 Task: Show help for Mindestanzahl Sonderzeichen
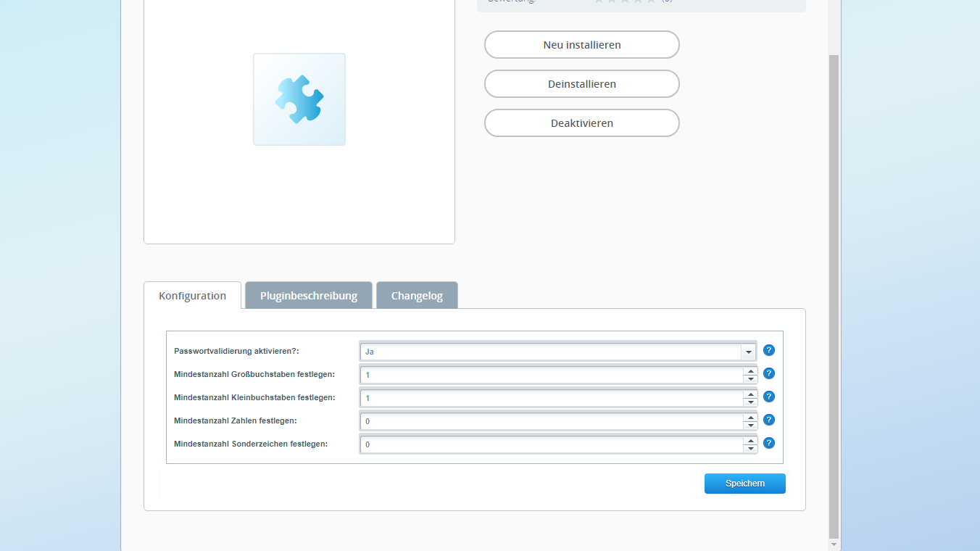tap(769, 443)
